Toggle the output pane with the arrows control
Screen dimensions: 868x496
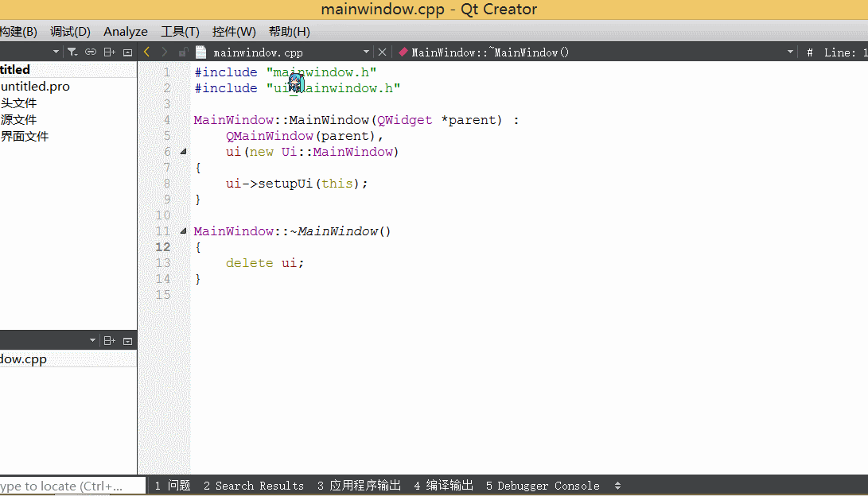click(618, 485)
